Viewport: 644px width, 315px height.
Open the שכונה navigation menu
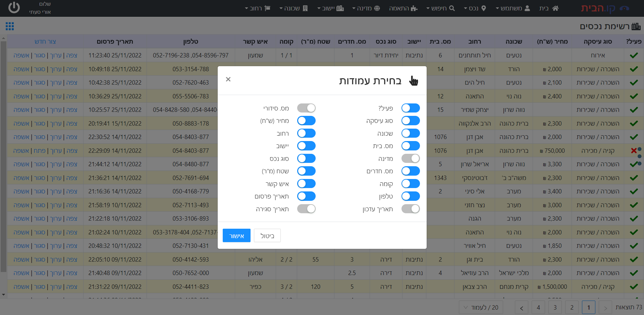point(293,8)
